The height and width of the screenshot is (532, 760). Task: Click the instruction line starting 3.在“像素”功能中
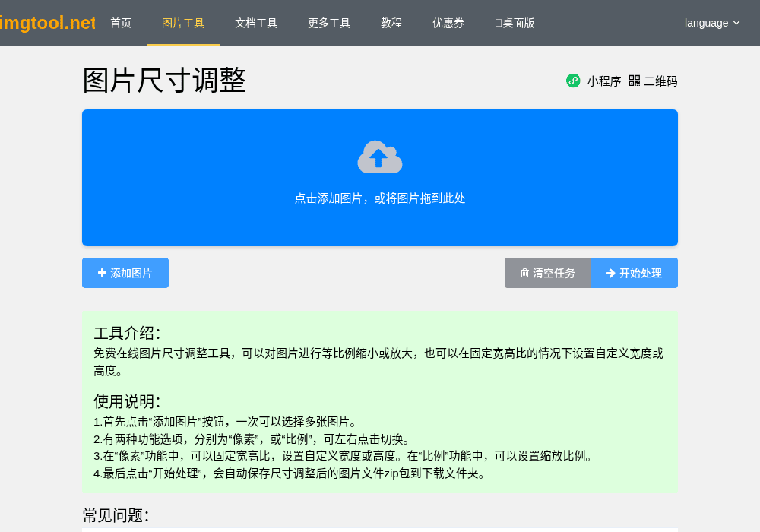click(344, 456)
